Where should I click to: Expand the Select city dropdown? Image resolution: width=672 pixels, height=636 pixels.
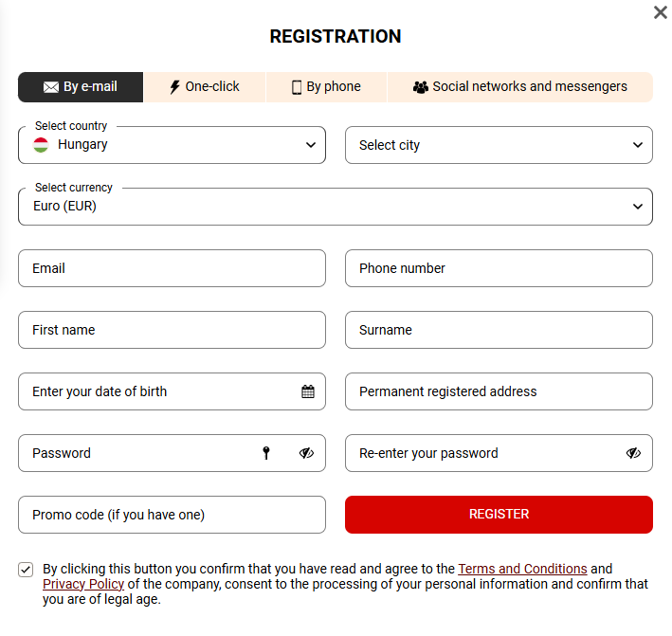click(x=499, y=145)
